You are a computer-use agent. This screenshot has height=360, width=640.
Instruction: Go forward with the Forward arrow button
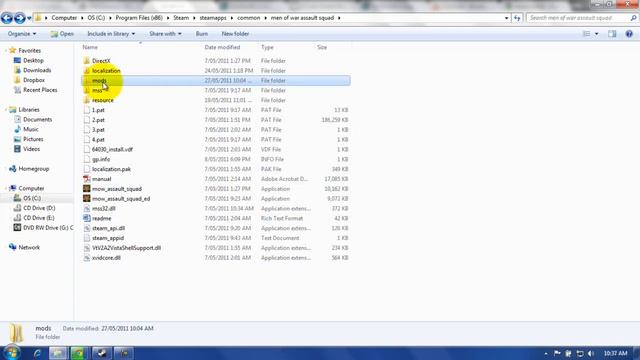pos(19,18)
